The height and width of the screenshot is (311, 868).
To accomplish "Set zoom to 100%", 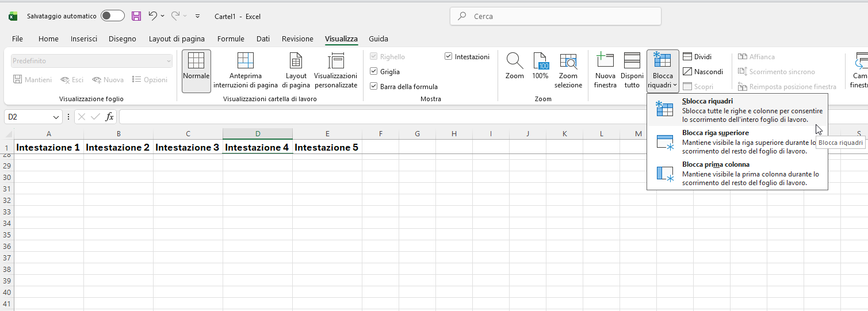I will tap(540, 62).
